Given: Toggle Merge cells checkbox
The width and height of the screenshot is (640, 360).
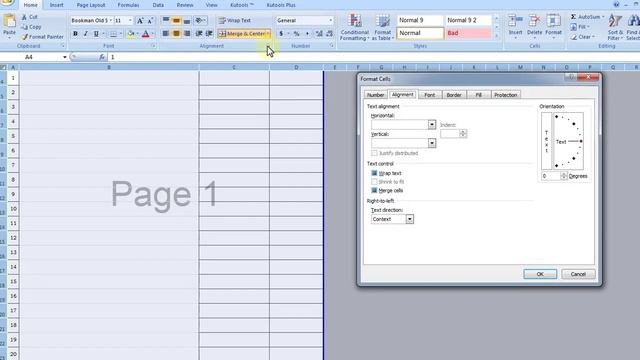Looking at the screenshot, I should click(x=374, y=190).
